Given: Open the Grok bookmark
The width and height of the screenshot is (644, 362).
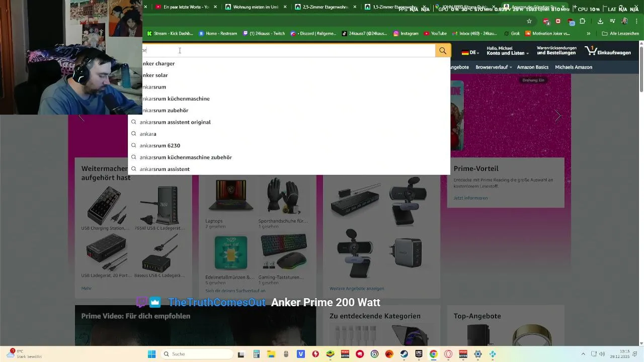Looking at the screenshot, I should coord(512,33).
